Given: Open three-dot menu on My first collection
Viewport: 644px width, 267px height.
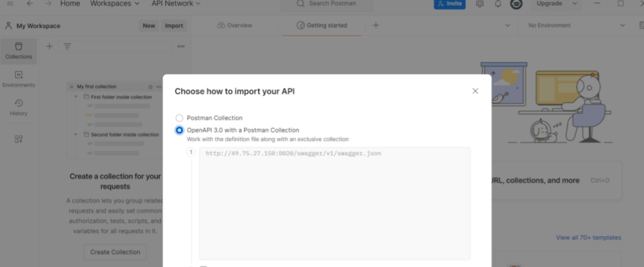Looking at the screenshot, I should point(158,86).
